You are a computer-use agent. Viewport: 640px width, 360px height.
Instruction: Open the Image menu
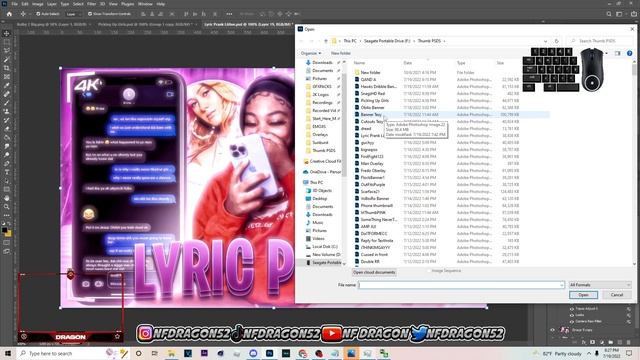38,4
